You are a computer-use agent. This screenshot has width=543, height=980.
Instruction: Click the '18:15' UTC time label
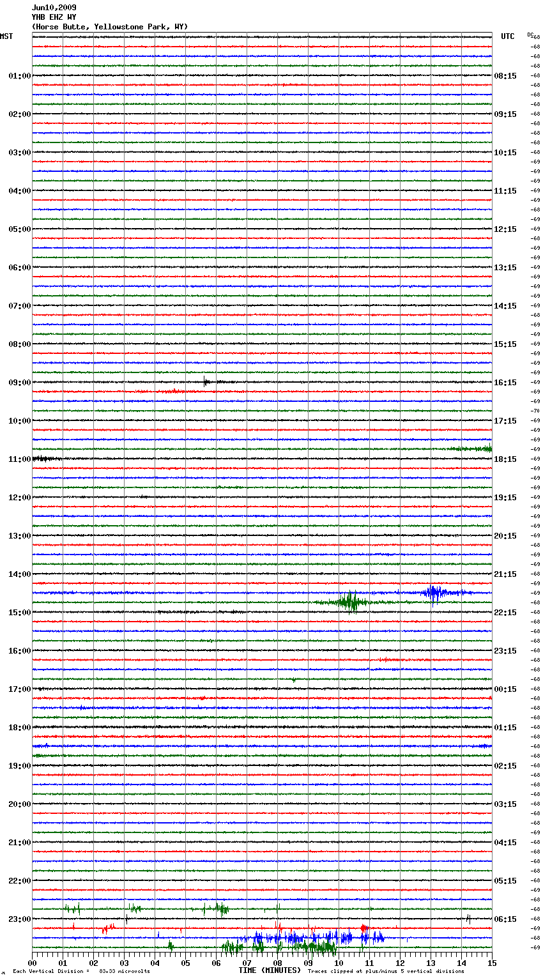pyautogui.click(x=505, y=459)
